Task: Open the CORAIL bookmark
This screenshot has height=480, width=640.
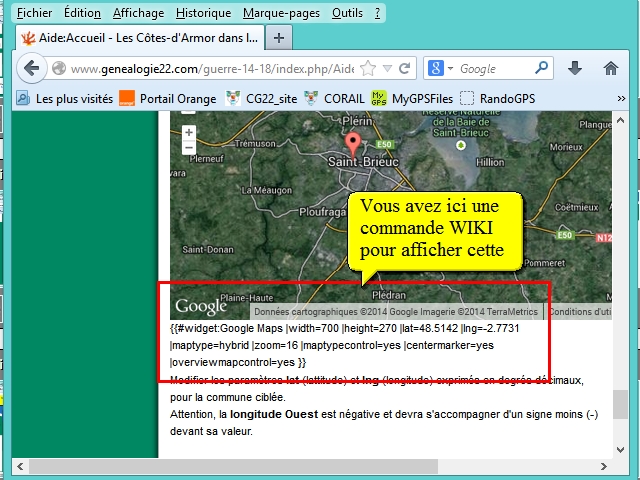Action: tap(334, 99)
